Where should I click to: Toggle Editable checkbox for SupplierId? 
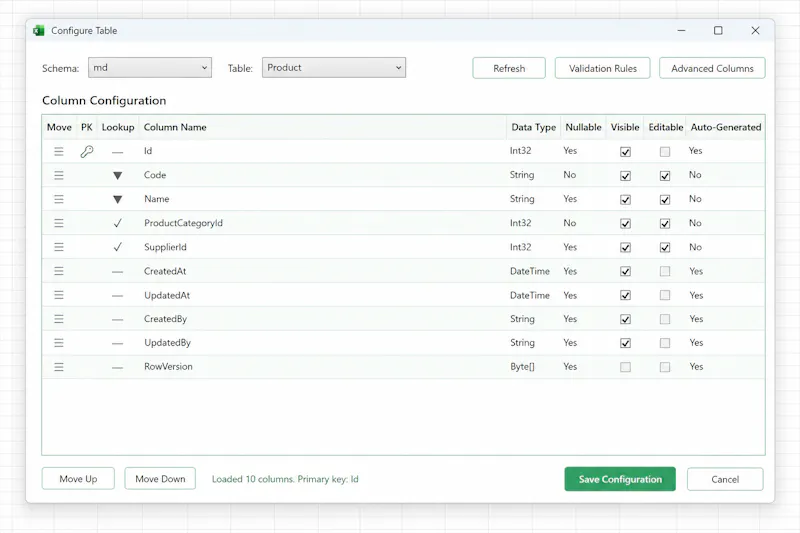point(665,248)
